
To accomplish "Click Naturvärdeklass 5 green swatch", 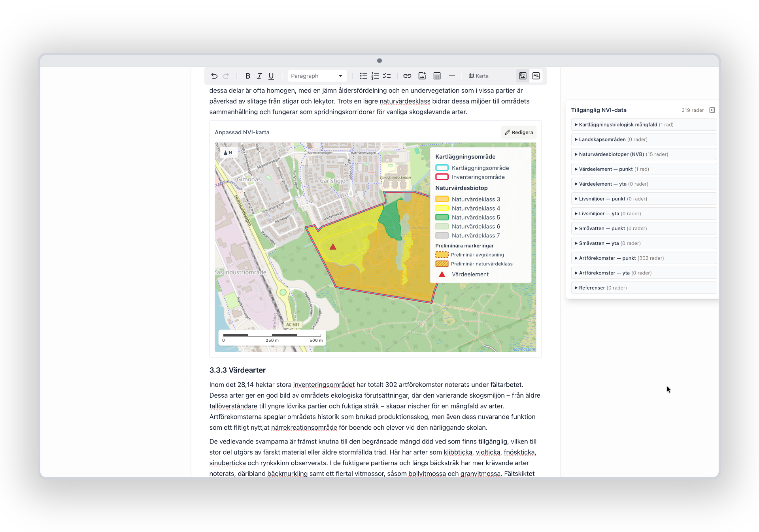I will (x=442, y=217).
